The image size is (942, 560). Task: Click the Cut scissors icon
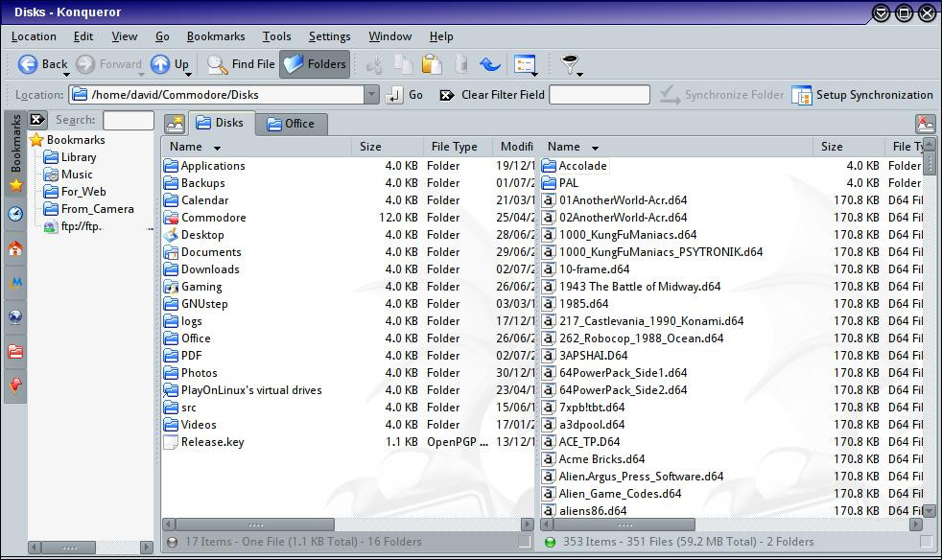[x=374, y=64]
